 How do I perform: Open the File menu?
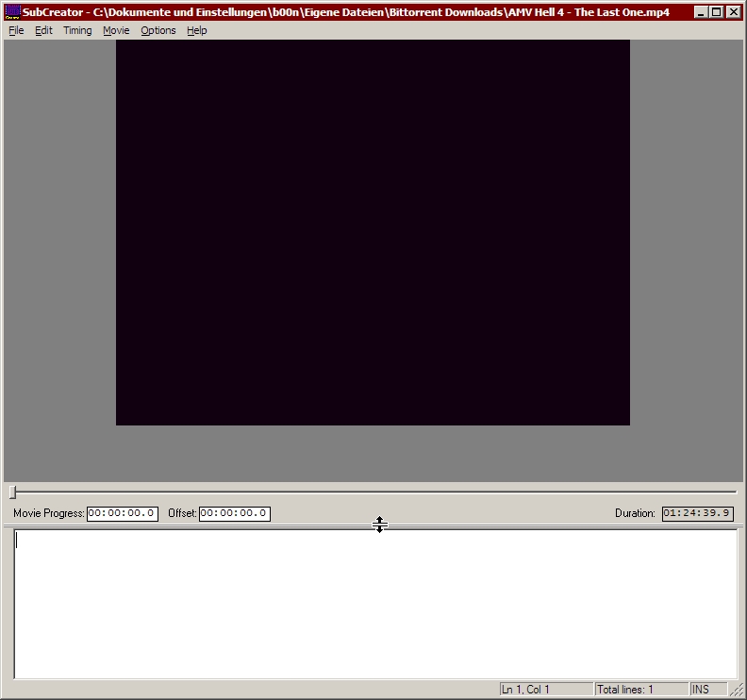(16, 30)
